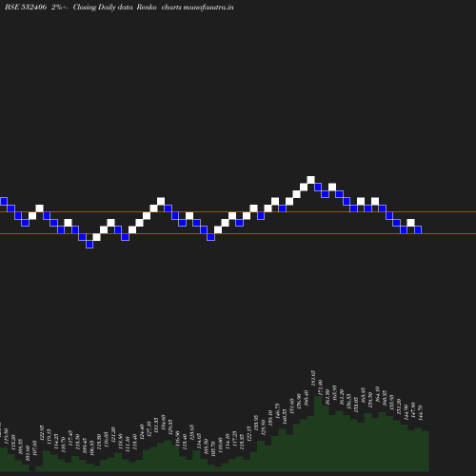Click the 122.95 price label
The image size is (476, 476).
pyautogui.click(x=42, y=433)
